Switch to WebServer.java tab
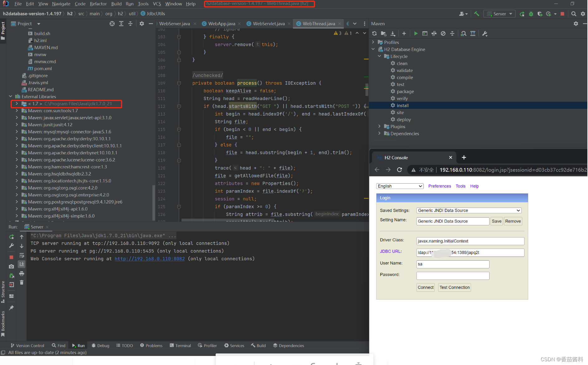This screenshot has height=365, width=588. pos(174,24)
